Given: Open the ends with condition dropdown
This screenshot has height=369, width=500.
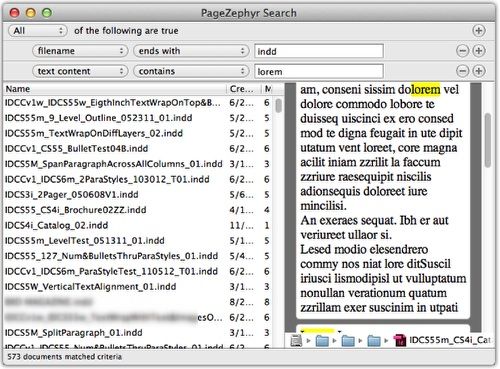Looking at the screenshot, I should (191, 51).
